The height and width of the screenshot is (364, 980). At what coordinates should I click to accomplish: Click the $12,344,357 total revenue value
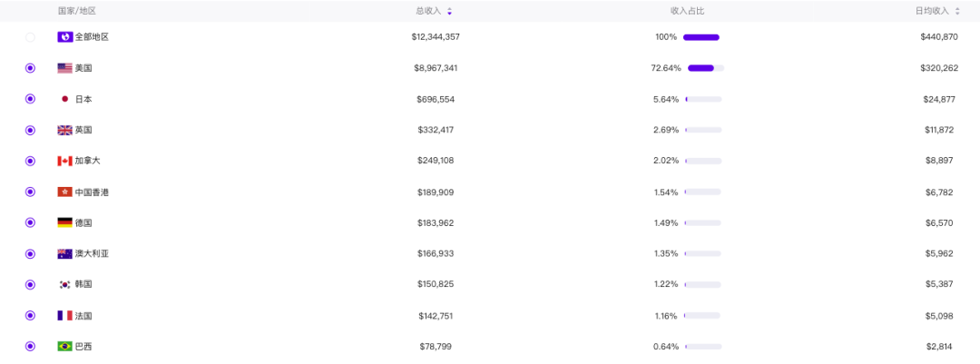[x=436, y=37]
